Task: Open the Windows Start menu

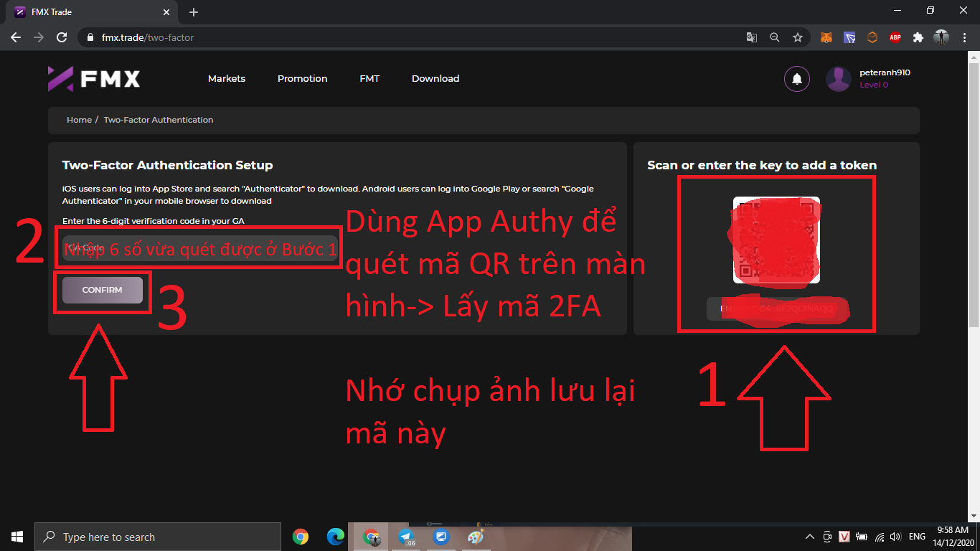Action: click(x=17, y=537)
